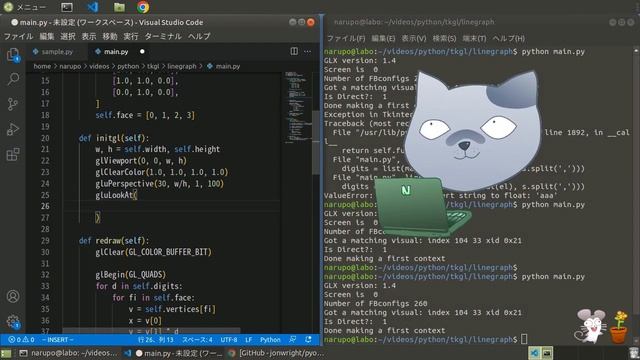
Task: Change encoding via UTF-8 status item
Action: [229, 340]
